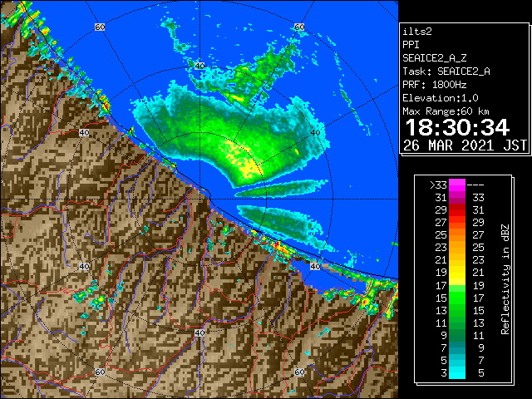
Task: Select the "Elevation:1.0" text
Action: (441, 98)
